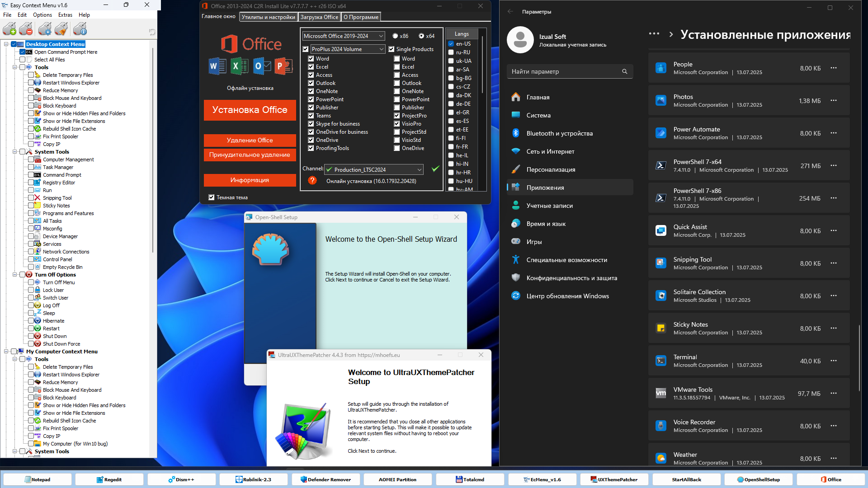Uncheck Teams in ProPlus 2024 Volume list
This screenshot has height=488, width=868.
(311, 116)
